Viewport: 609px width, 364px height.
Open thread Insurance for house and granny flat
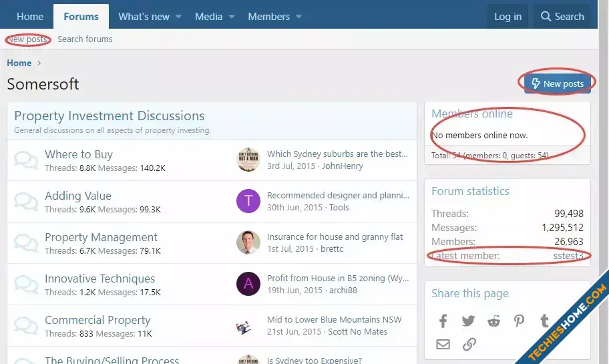click(335, 236)
